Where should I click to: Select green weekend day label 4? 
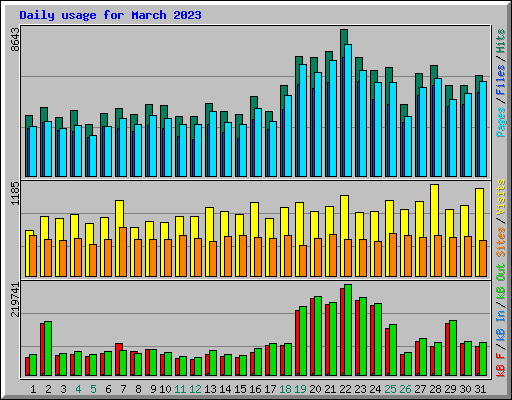pyautogui.click(x=78, y=389)
